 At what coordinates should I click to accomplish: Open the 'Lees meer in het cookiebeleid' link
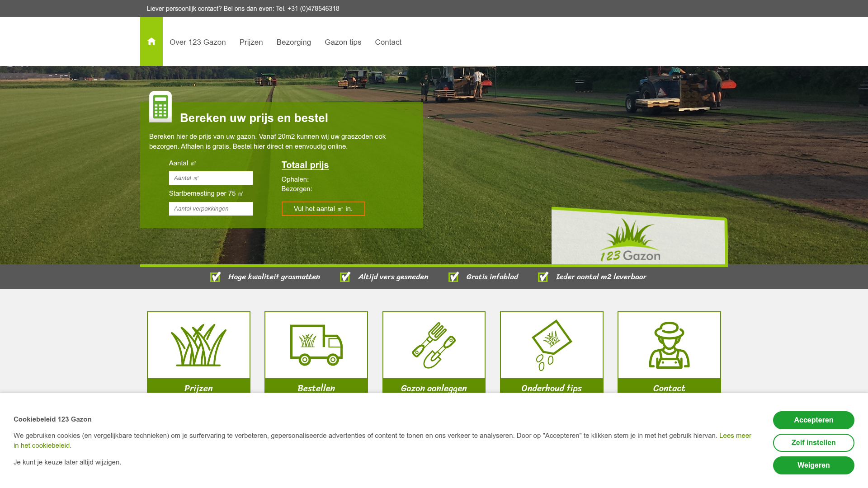coord(735,436)
